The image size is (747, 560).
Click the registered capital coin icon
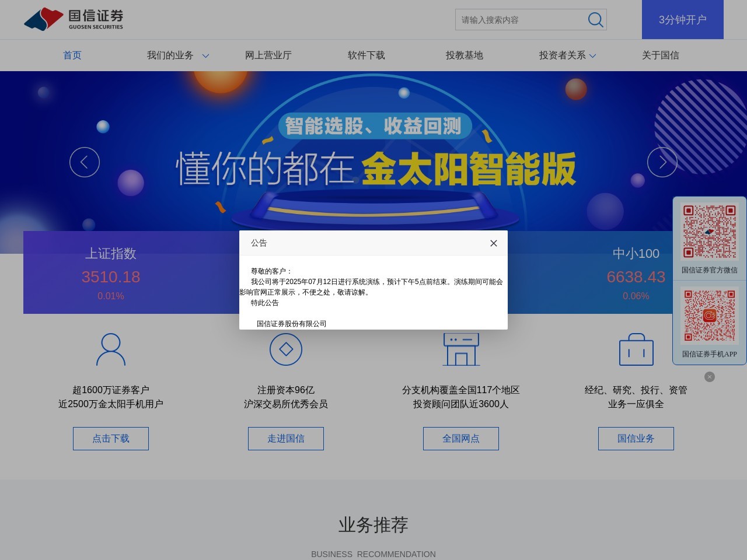(x=286, y=349)
